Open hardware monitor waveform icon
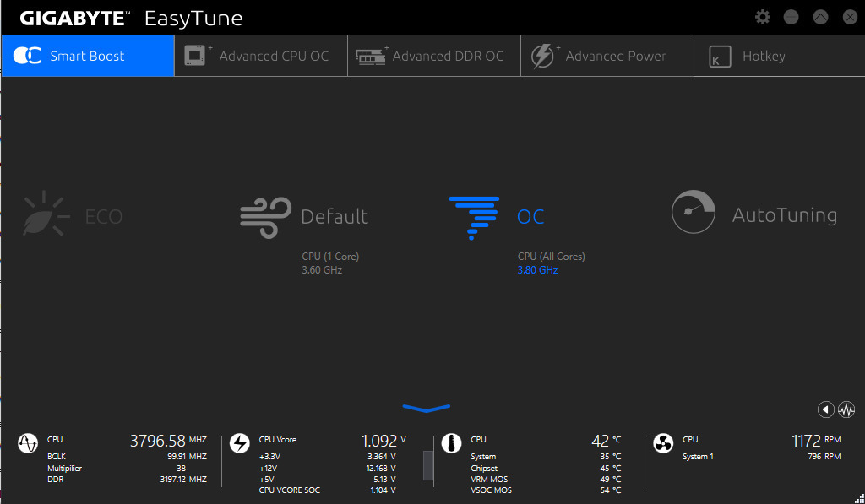Image resolution: width=865 pixels, height=504 pixels. (846, 409)
